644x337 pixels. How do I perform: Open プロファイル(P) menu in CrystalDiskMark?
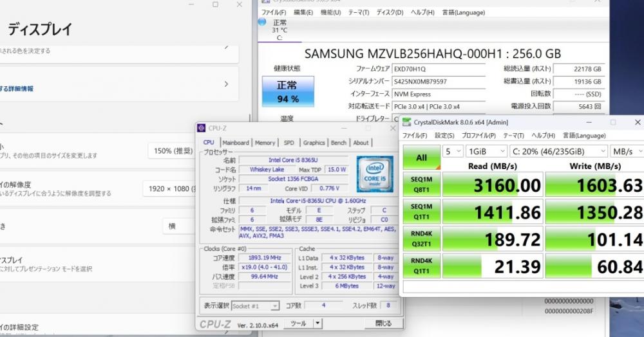point(478,135)
